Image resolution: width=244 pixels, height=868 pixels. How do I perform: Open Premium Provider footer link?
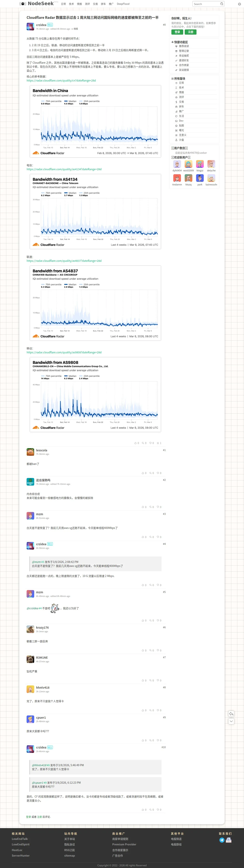[x=124, y=844]
